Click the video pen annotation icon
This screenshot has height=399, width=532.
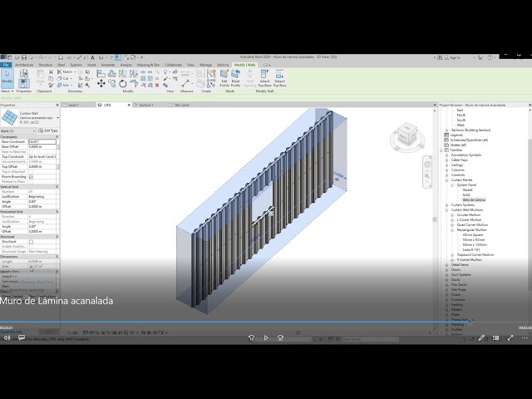tap(481, 338)
